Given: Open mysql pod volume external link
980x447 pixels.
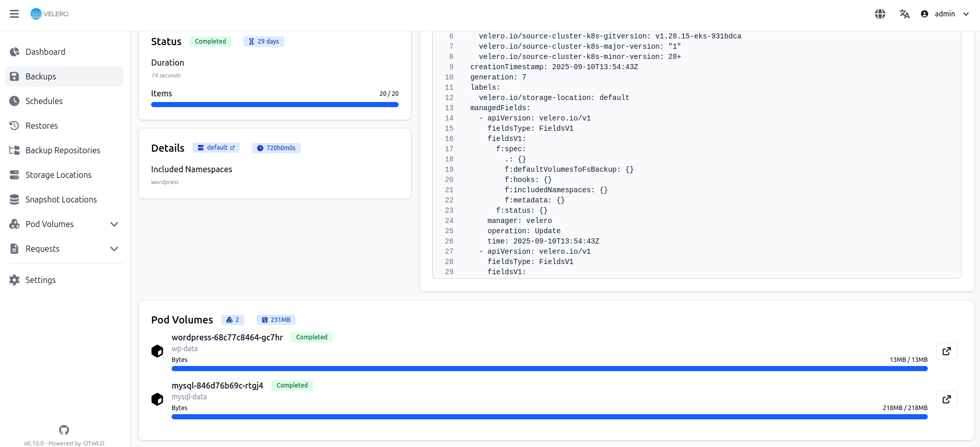Looking at the screenshot, I should (946, 399).
